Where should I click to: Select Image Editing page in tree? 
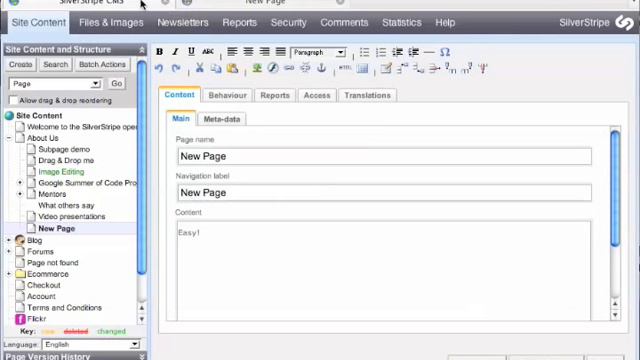pos(61,172)
